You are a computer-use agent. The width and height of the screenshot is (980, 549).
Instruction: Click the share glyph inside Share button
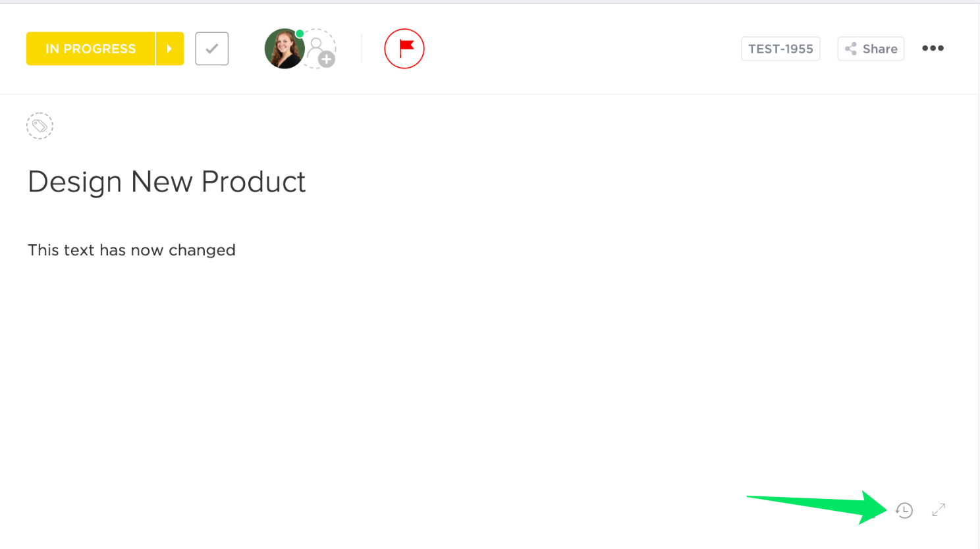(x=851, y=49)
